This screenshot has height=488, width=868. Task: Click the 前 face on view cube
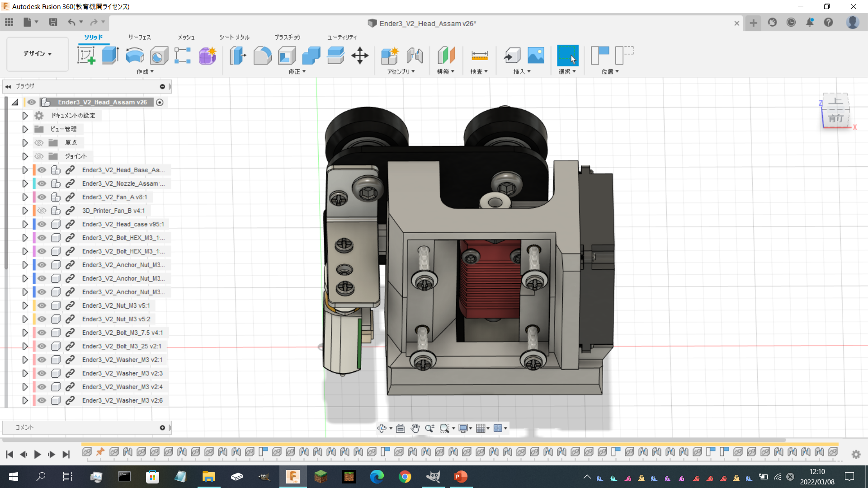[x=835, y=118]
